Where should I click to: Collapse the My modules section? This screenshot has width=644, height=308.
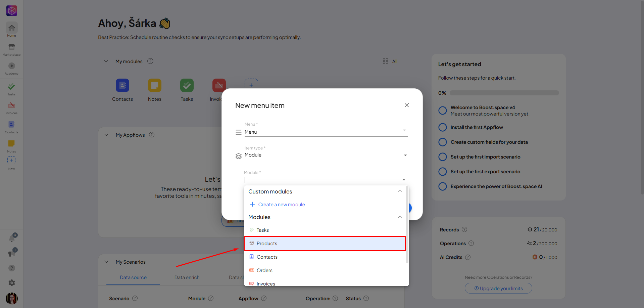(106, 61)
